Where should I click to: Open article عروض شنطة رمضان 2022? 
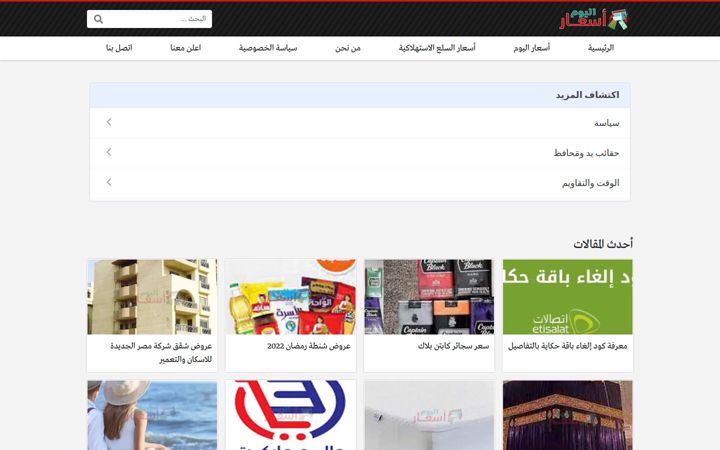(309, 346)
